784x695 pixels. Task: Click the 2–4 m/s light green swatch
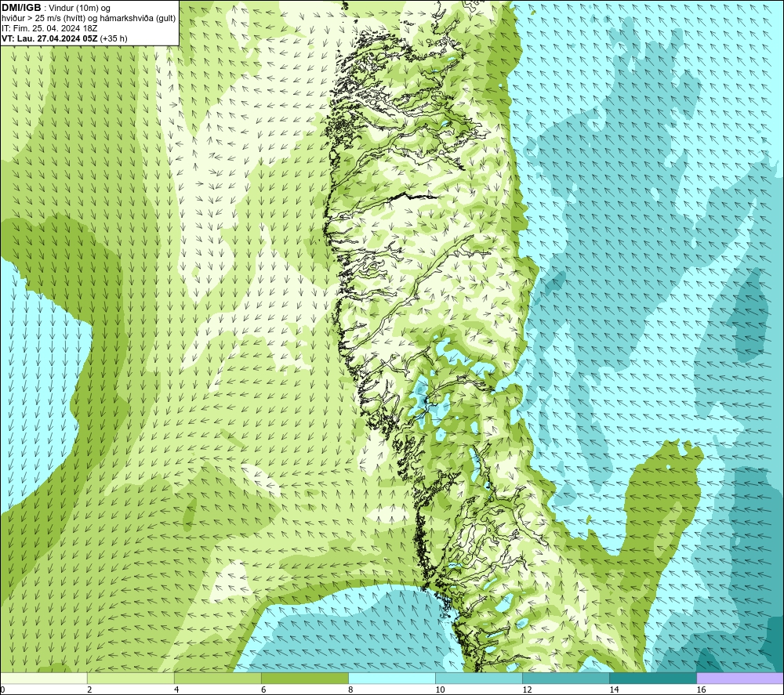(130, 678)
